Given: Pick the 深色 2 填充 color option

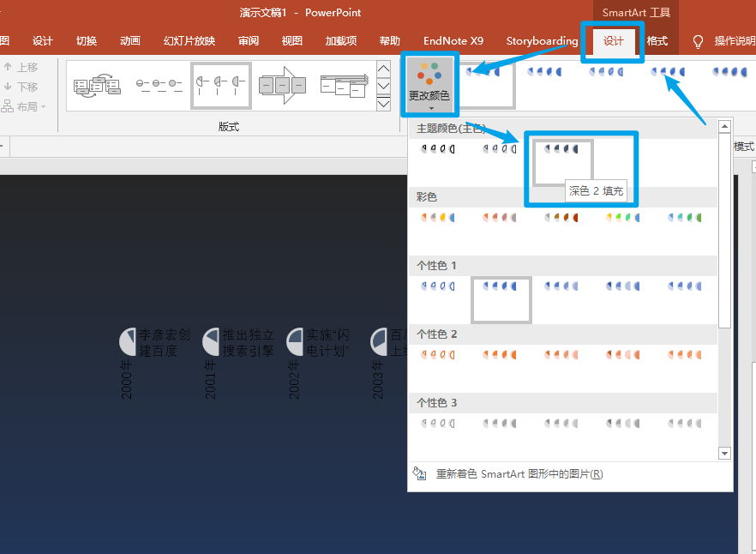Looking at the screenshot, I should pos(562,162).
